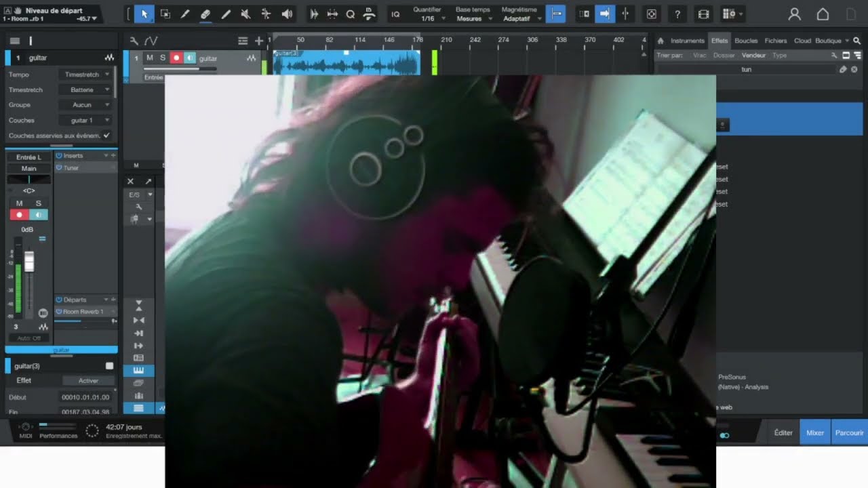
Task: Mute the guitar track
Action: tap(150, 58)
